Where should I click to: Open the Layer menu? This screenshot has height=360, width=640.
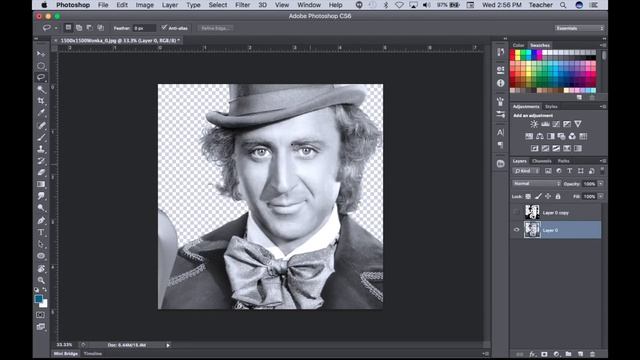click(x=170, y=5)
